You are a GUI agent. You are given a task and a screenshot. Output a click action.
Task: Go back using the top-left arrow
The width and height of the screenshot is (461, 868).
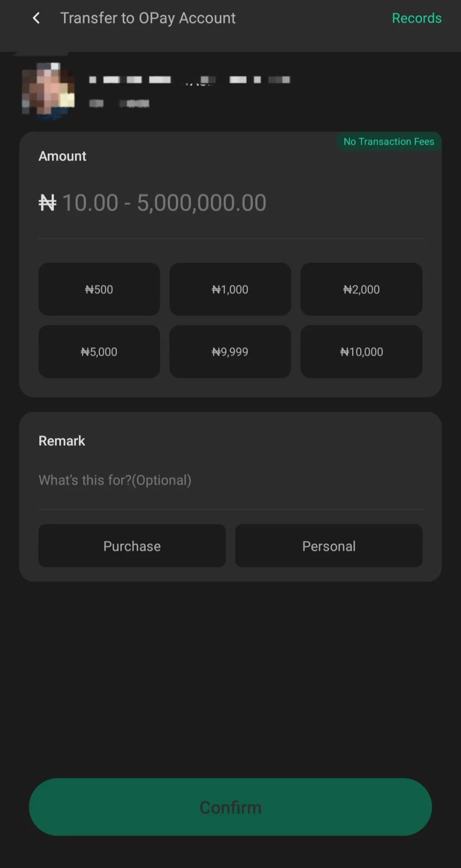37,18
